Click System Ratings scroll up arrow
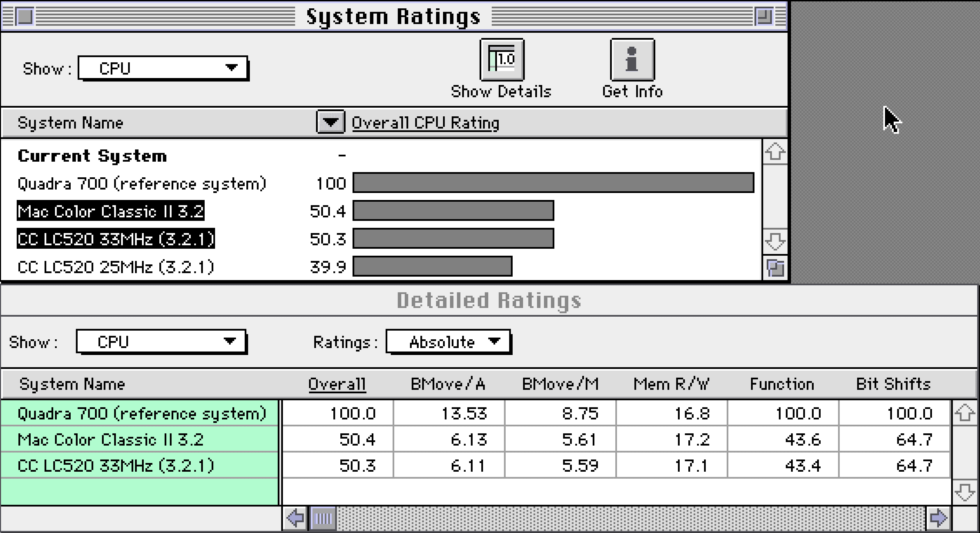 (775, 152)
